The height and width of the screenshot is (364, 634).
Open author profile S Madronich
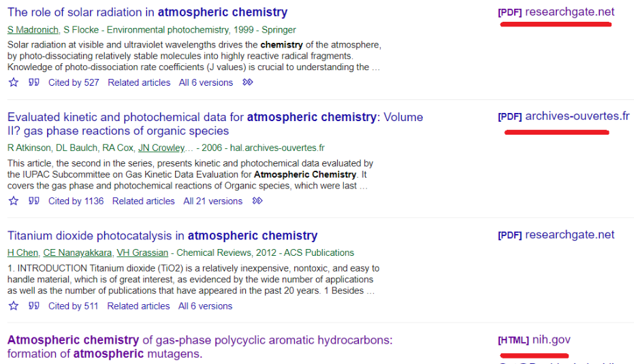[x=33, y=30]
